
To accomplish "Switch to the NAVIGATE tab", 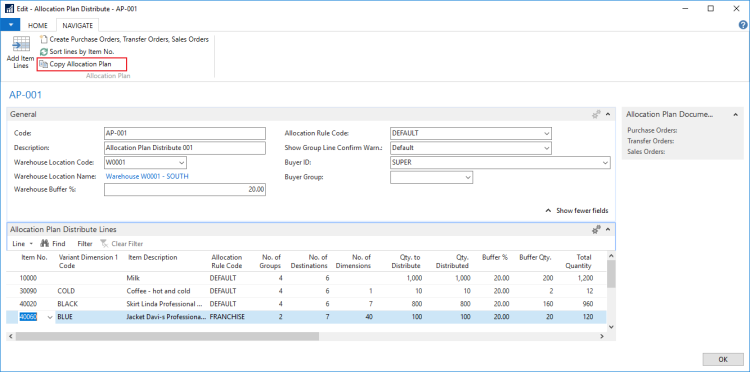I will [77, 25].
